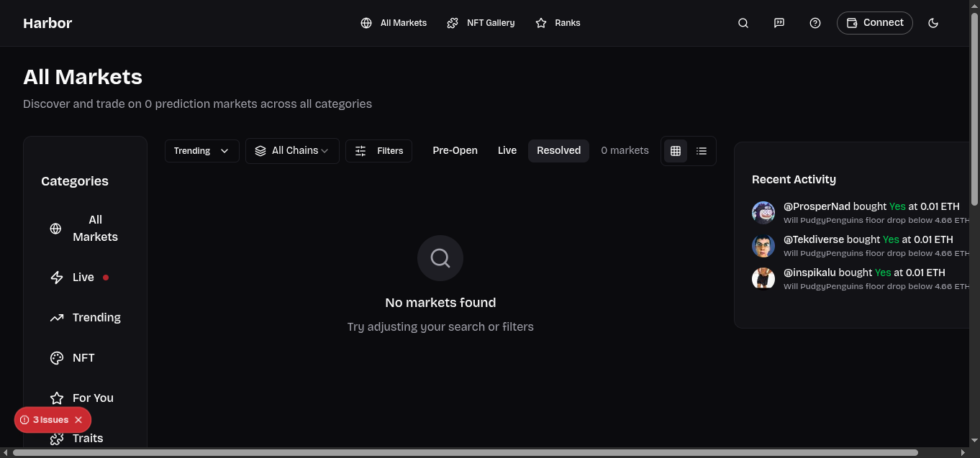Dismiss the 3 issues badge

pos(78,419)
